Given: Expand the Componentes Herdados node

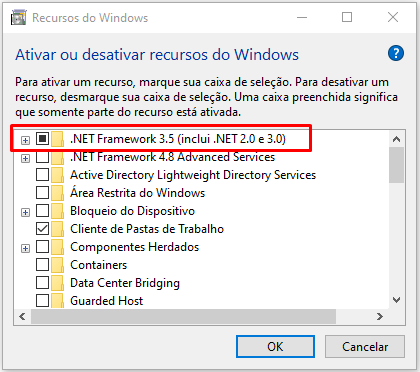Looking at the screenshot, I should pos(25,248).
